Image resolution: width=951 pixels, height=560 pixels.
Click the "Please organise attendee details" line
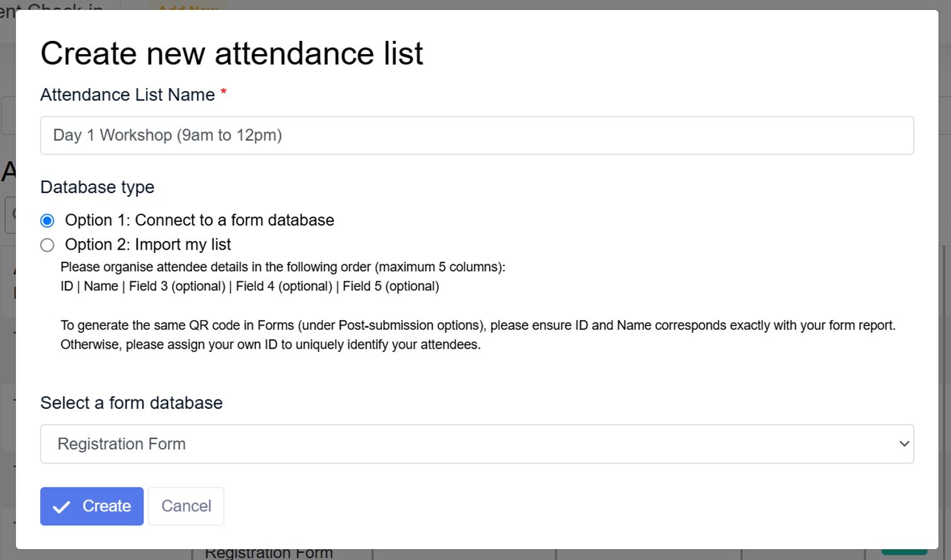click(x=283, y=267)
